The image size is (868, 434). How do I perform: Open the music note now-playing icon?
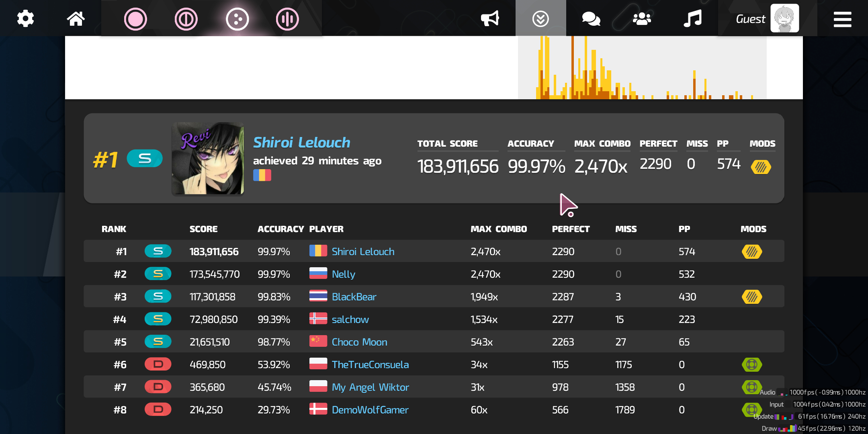[x=692, y=18]
